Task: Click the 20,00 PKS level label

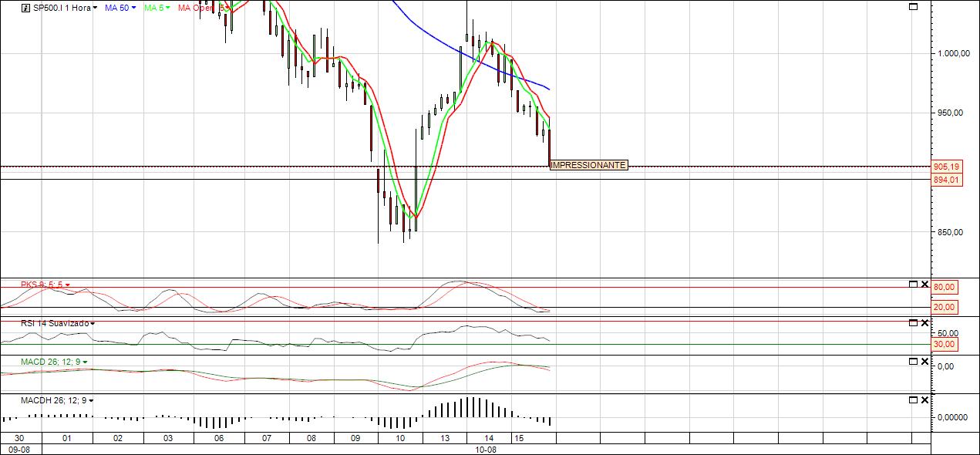Action: 945,307
